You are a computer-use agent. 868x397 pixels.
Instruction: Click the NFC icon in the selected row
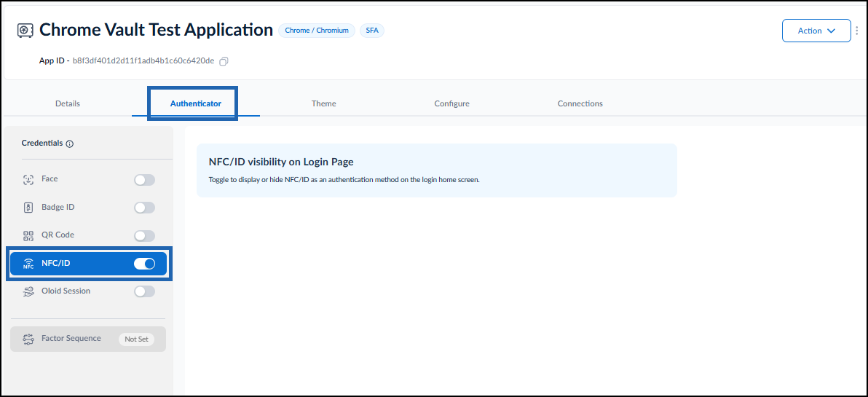28,264
